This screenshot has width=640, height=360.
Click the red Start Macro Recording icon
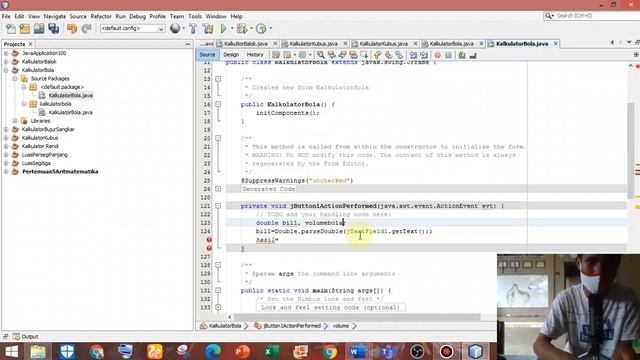click(x=438, y=55)
